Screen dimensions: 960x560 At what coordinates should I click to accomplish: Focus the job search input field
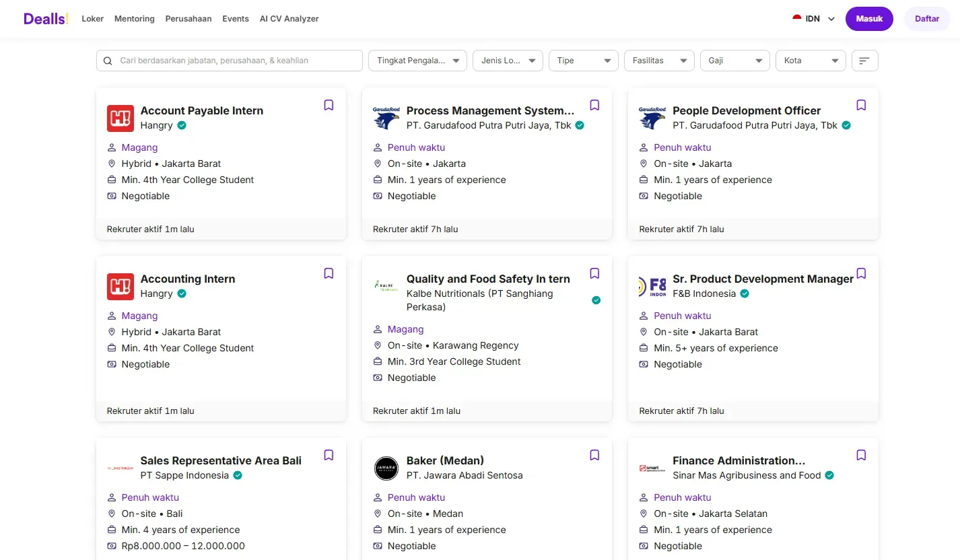(x=230, y=61)
